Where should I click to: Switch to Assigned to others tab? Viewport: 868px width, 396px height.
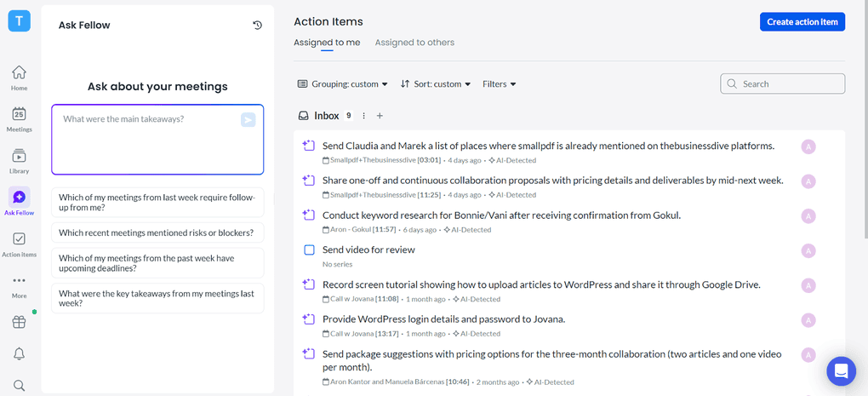414,43
